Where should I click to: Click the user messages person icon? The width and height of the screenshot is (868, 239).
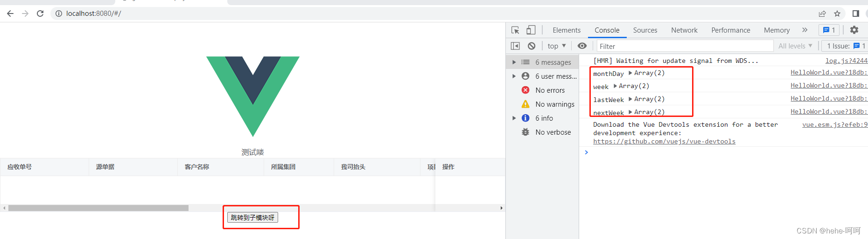525,76
